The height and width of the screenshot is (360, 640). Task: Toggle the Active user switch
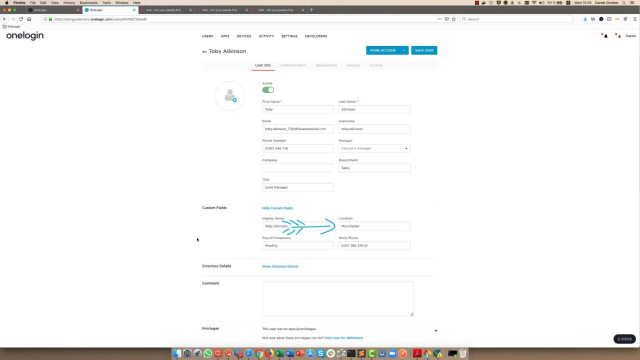[268, 90]
